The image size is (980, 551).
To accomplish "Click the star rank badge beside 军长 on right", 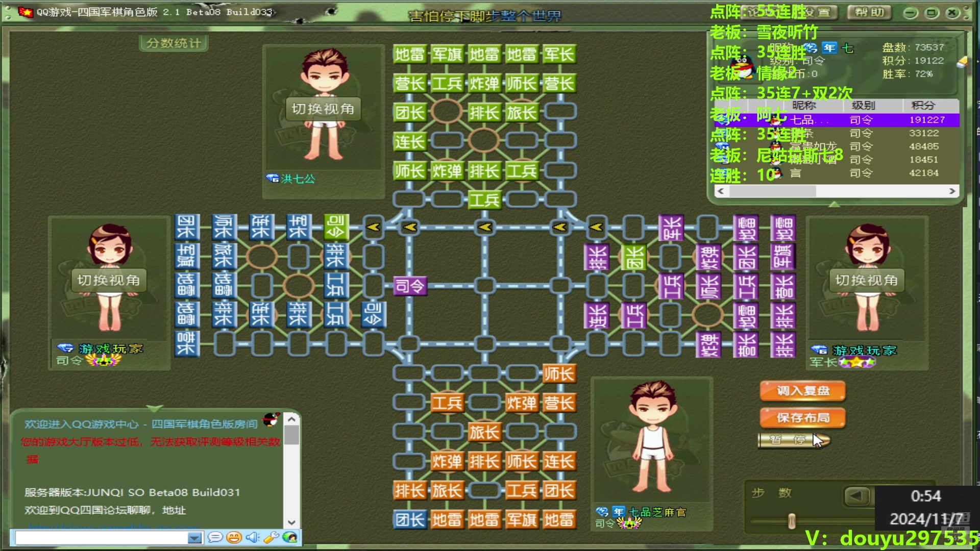I will pyautogui.click(x=857, y=362).
